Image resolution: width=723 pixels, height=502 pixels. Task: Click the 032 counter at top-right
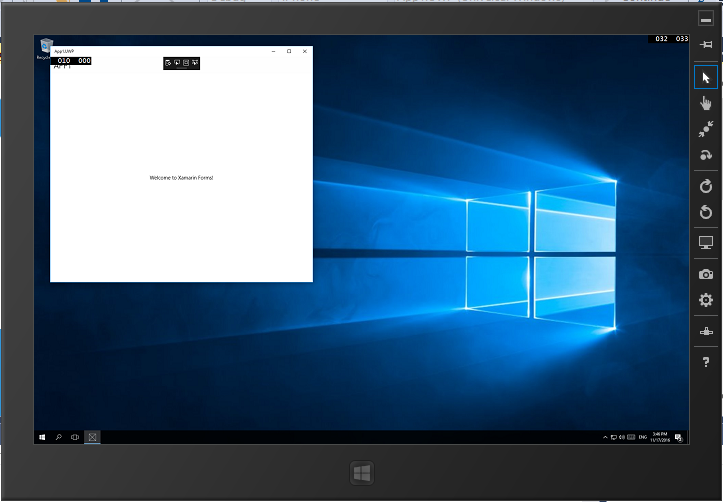click(x=661, y=39)
